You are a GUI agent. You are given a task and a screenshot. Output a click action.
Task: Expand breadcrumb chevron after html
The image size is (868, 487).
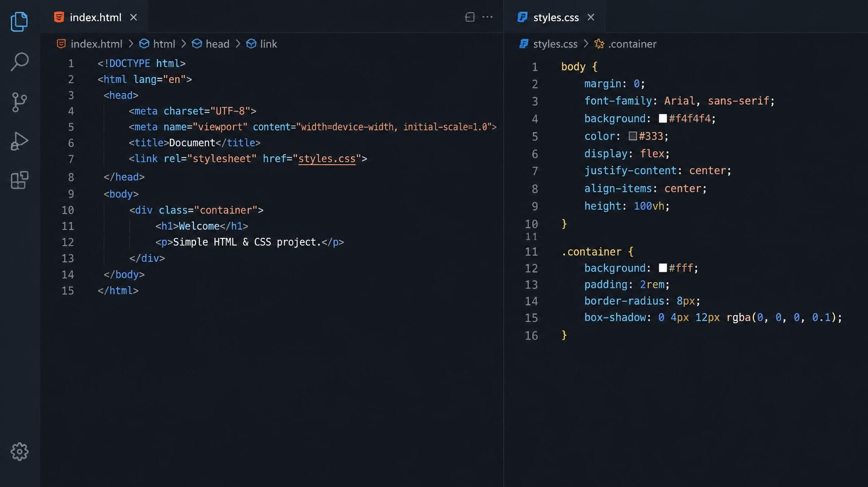[184, 44]
